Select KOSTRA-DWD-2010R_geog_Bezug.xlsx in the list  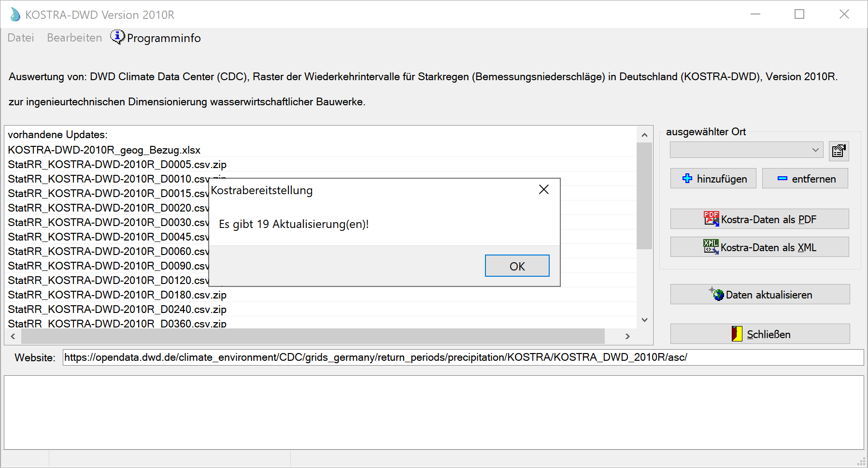click(x=104, y=150)
